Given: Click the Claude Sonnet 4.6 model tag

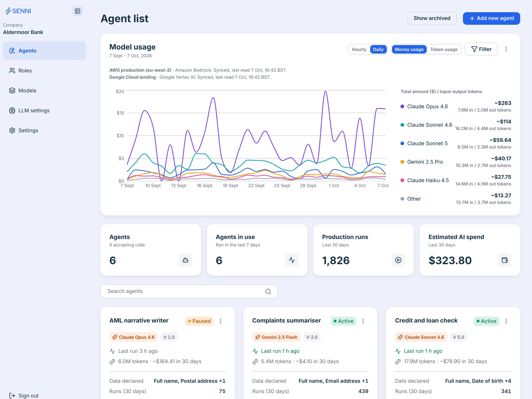Looking at the screenshot, I should click(x=421, y=337).
